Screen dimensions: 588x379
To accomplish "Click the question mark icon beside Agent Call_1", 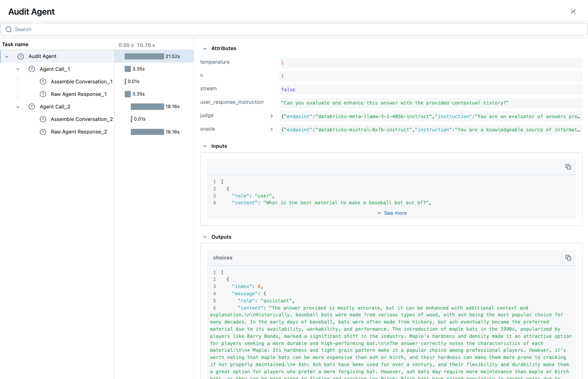I will pos(32,69).
